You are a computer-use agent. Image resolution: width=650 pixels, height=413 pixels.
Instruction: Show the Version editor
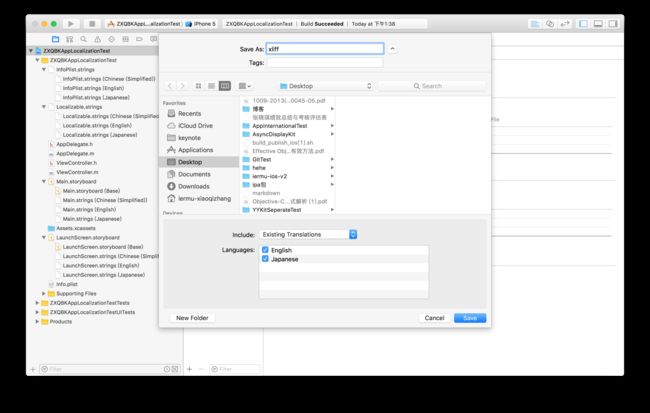(x=565, y=24)
